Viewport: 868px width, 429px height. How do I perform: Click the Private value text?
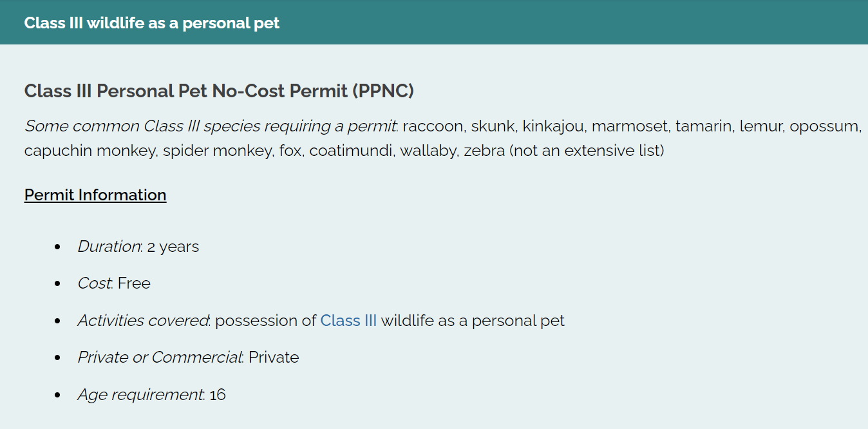tap(274, 357)
